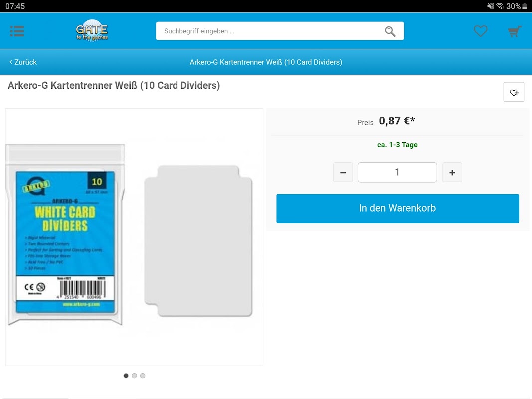The image size is (532, 399).
Task: Switch to the third image carousel dot
Action: (143, 376)
